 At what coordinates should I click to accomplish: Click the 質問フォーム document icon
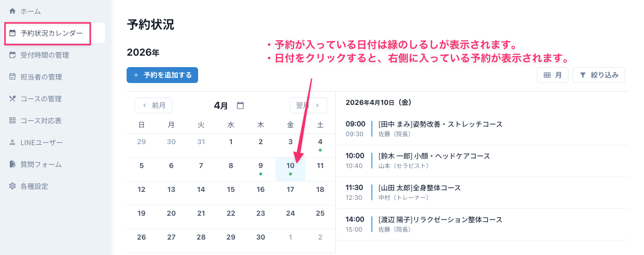coord(12,165)
